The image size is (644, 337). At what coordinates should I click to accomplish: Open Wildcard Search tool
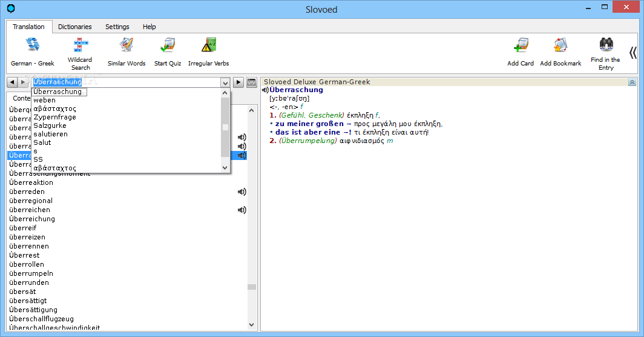(80, 44)
